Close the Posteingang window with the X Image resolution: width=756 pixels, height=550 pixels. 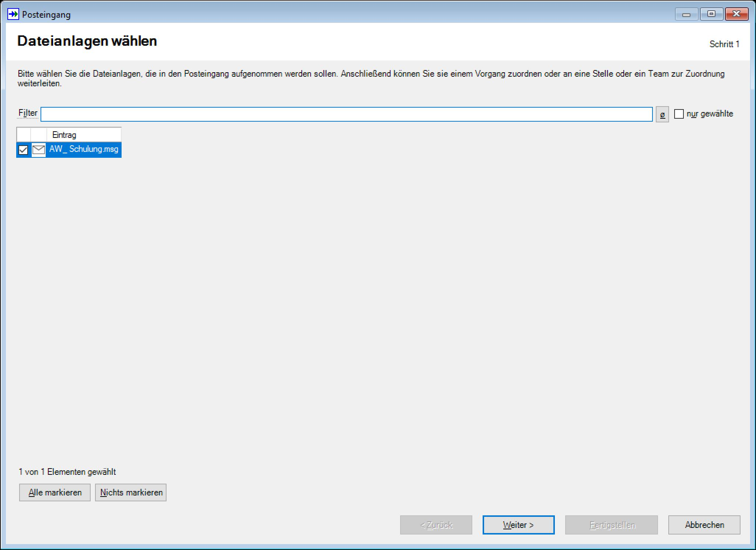tap(736, 14)
